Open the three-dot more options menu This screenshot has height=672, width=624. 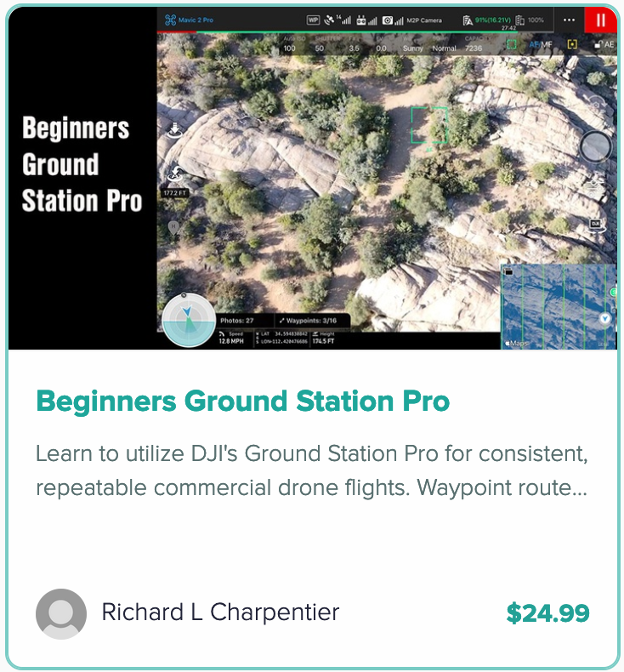[x=569, y=20]
